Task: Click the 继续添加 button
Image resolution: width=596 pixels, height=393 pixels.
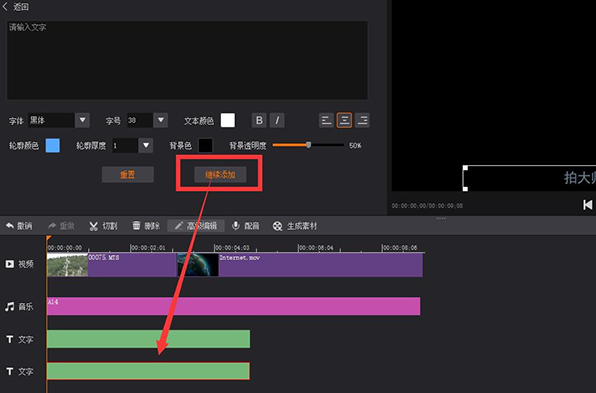Action: click(x=220, y=174)
